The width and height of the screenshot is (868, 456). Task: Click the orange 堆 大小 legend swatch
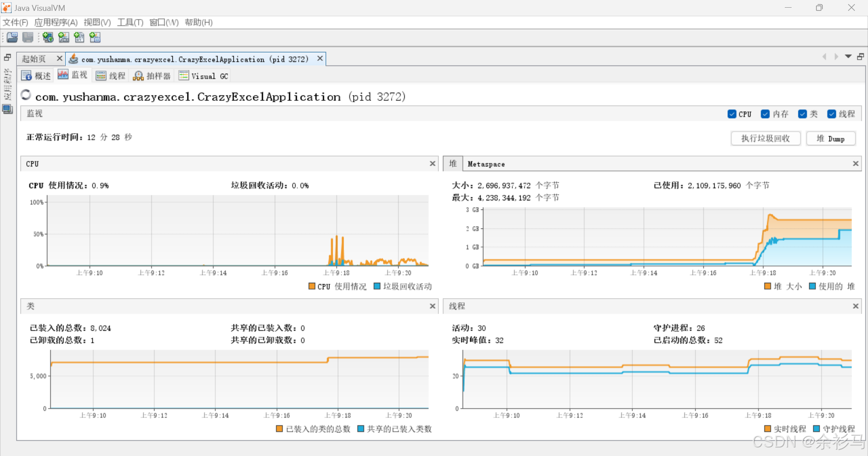coord(768,286)
